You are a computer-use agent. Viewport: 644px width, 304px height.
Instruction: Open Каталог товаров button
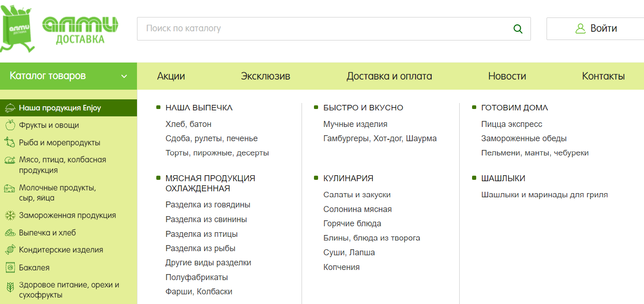pyautogui.click(x=68, y=76)
